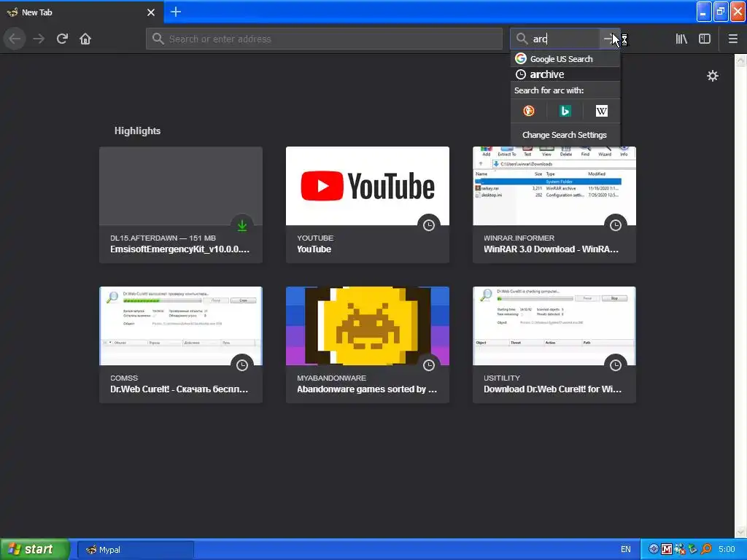Viewport: 747px width, 560px height.
Task: Click the page scrollbar down arrow
Action: coord(740,532)
